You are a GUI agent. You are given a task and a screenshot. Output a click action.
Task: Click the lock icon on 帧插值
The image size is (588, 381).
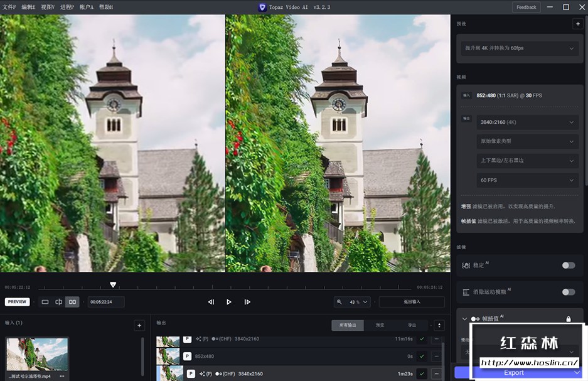click(x=569, y=319)
